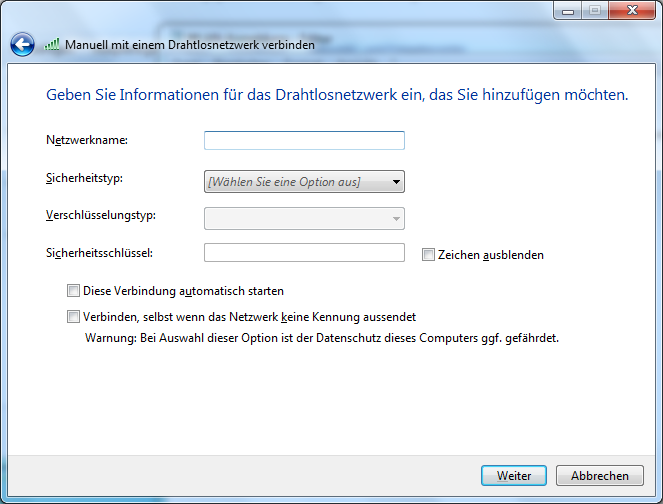Open the Sicherheitstyp dropdown
This screenshot has width=663, height=504.
[304, 181]
